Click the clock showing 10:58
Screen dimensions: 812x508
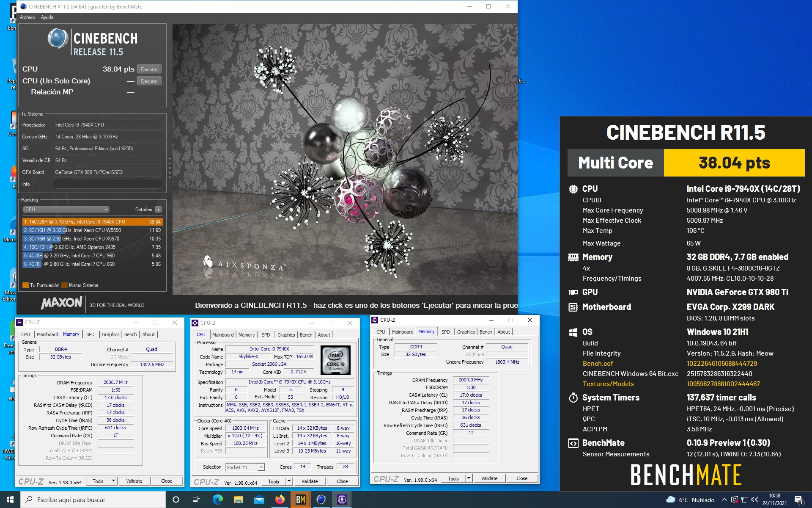click(774, 500)
